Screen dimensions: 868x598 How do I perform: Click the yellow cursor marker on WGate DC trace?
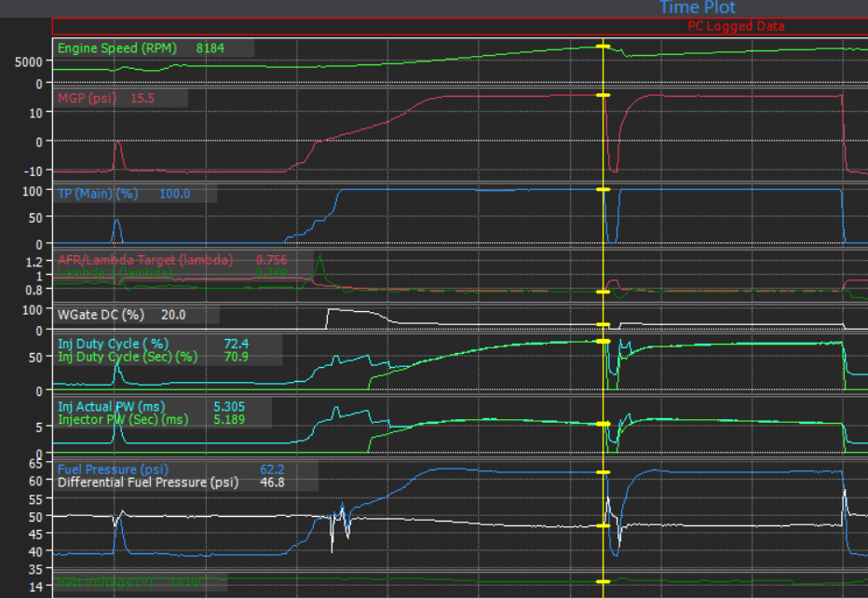604,324
